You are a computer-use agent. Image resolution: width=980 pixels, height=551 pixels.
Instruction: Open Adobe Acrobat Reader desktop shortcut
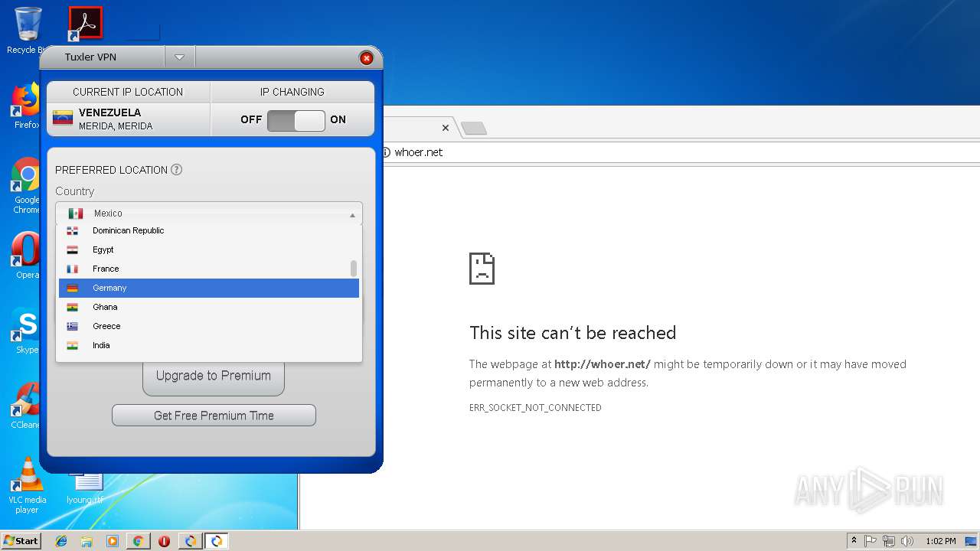point(85,24)
